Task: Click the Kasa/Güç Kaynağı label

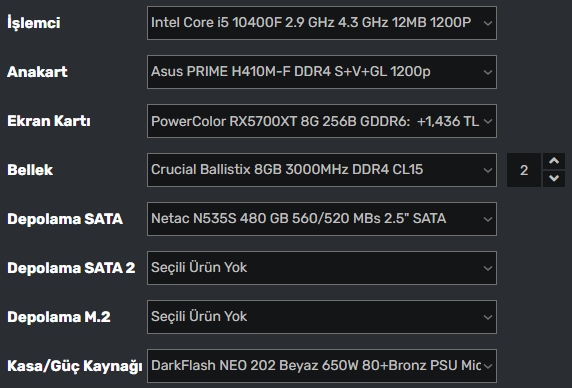Action: [75, 366]
